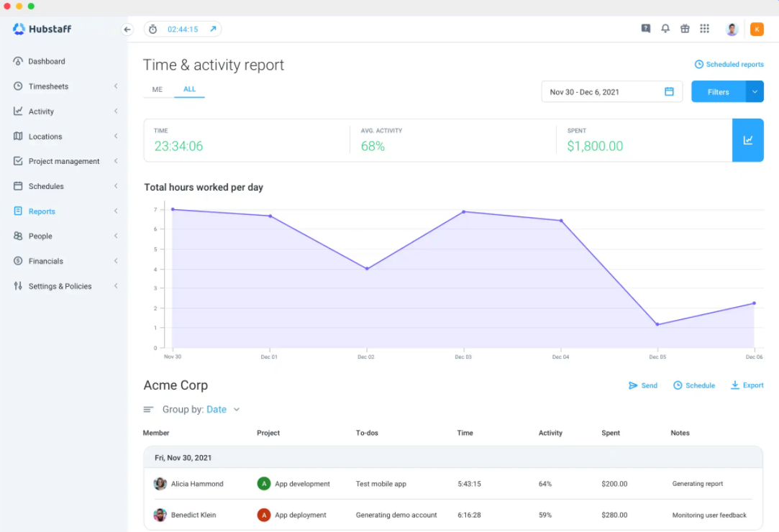Toggle the chart view button
The height and width of the screenshot is (532, 779).
748,140
